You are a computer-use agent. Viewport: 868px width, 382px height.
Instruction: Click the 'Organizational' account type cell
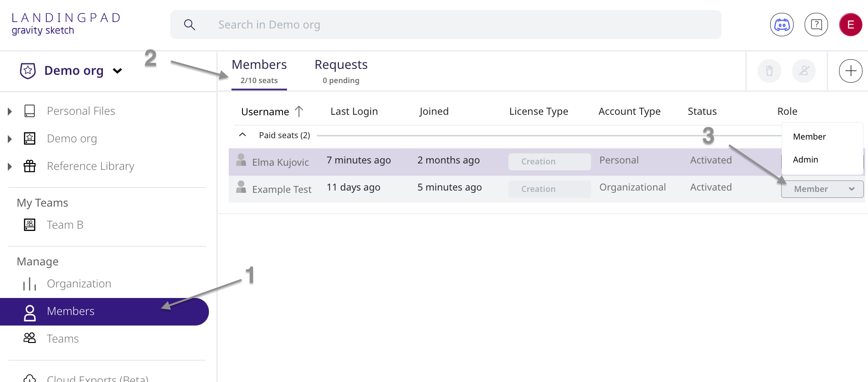pyautogui.click(x=632, y=187)
